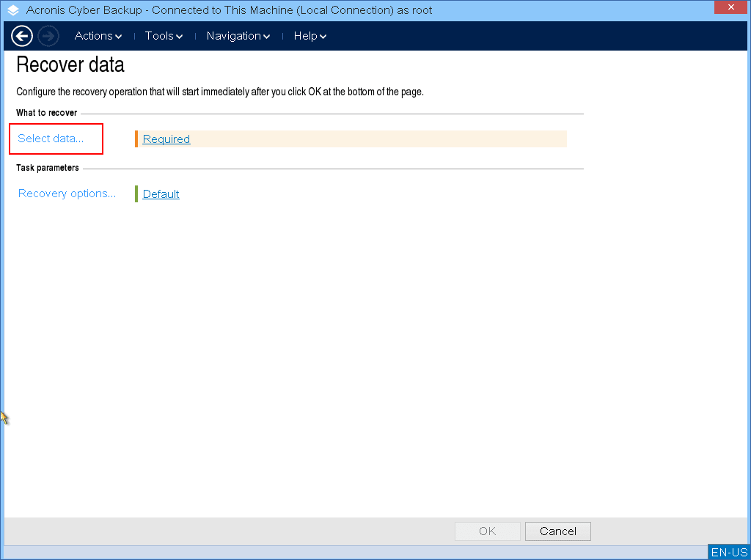The height and width of the screenshot is (560, 751).
Task: Expand the Navigation menu chevron
Action: click(267, 37)
